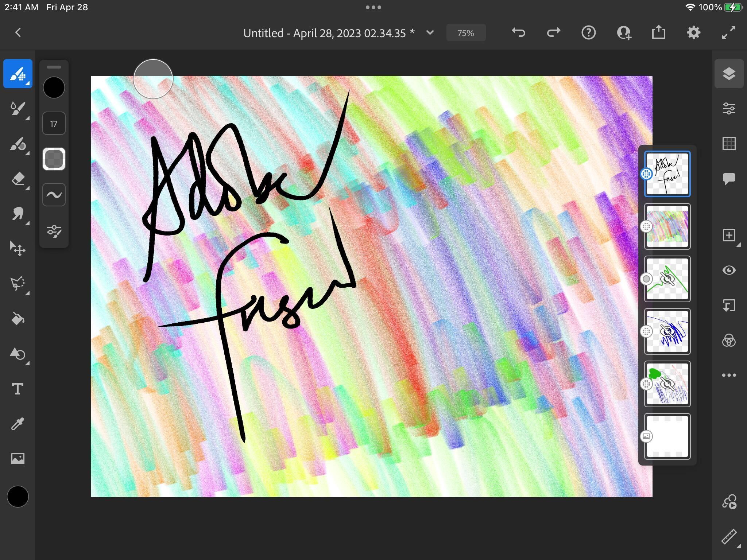Pick a color with the Eyedropper tool
Screen dimensions: 747x560
pos(17,424)
